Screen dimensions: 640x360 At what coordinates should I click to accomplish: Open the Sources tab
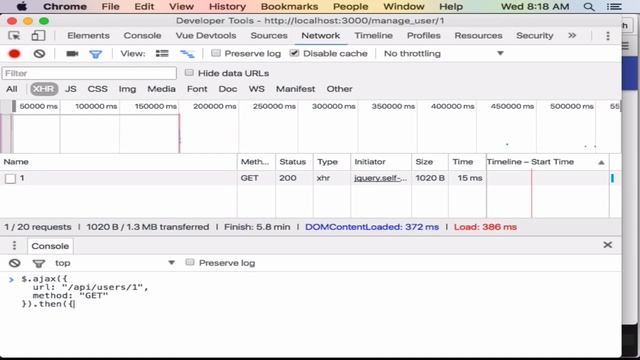click(269, 36)
